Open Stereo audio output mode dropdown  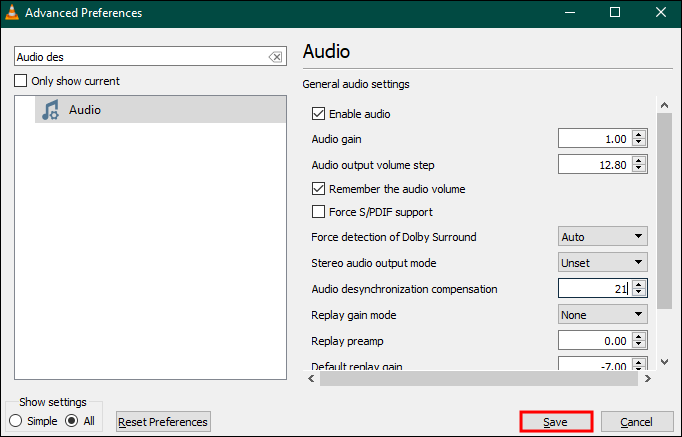point(602,264)
